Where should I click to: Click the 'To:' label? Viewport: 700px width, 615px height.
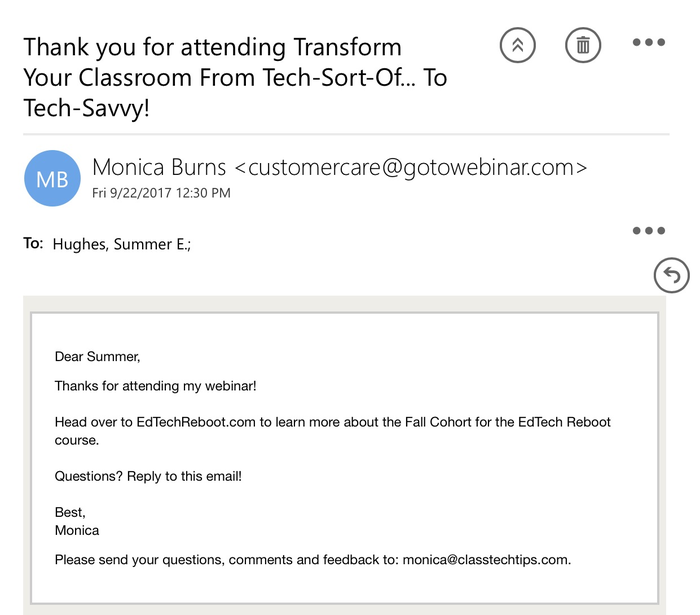coord(33,243)
